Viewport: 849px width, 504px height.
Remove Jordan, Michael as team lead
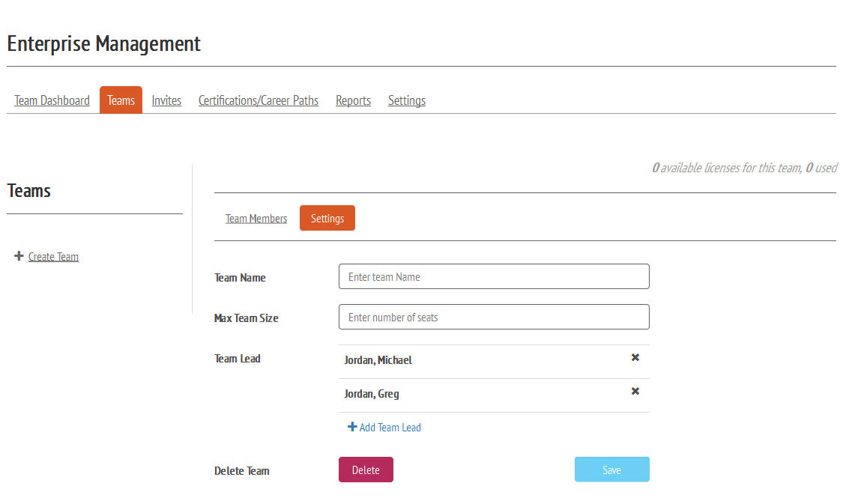tap(635, 358)
